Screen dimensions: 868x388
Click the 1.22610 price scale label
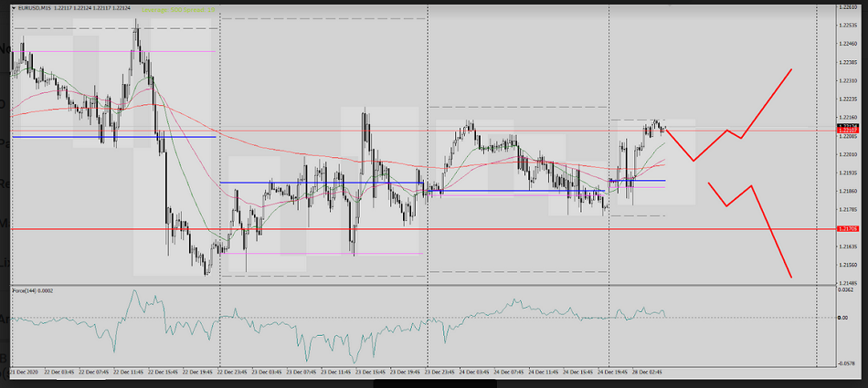(846, 6)
